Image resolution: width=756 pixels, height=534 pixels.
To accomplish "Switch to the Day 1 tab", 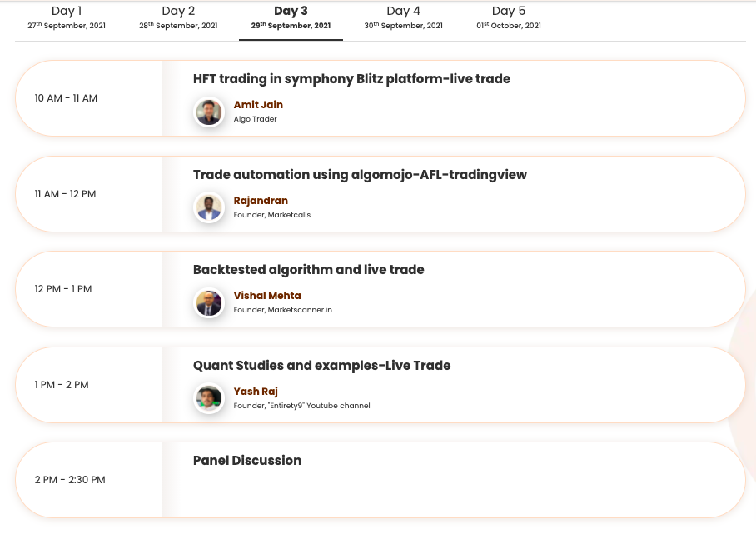I will [x=67, y=17].
